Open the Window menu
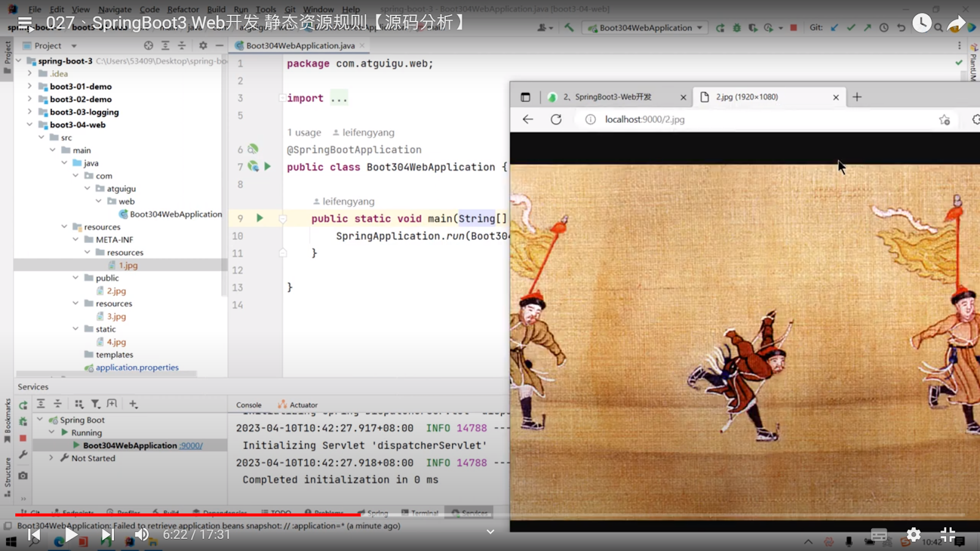Viewport: 980px width, 551px height. pos(318,9)
